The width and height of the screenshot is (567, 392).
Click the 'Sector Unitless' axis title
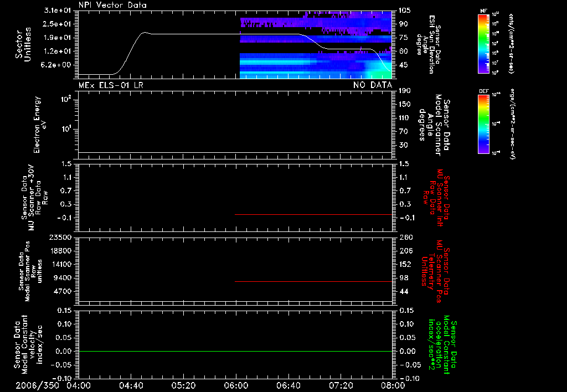pyautogui.click(x=23, y=44)
